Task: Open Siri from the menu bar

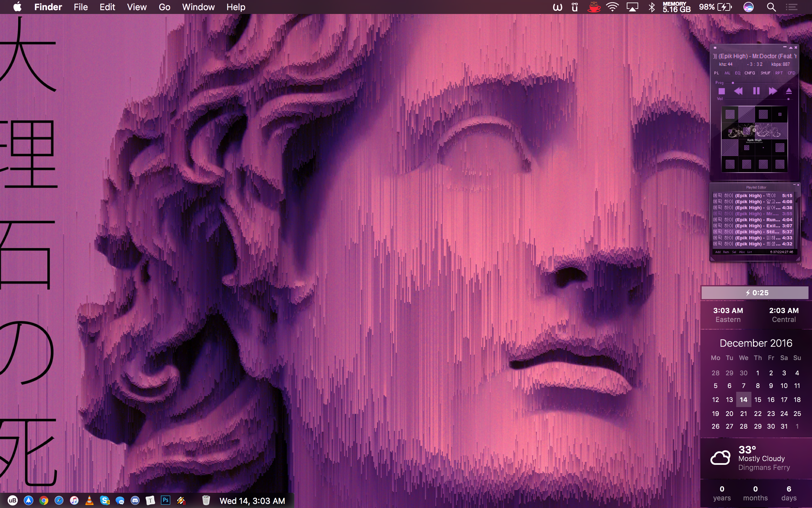Action: click(x=749, y=7)
